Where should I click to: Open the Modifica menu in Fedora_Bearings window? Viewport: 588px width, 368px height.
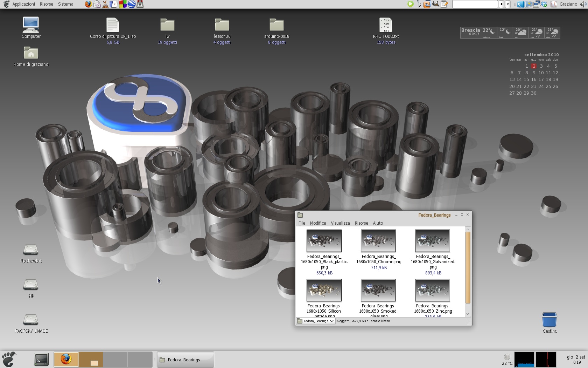point(318,223)
